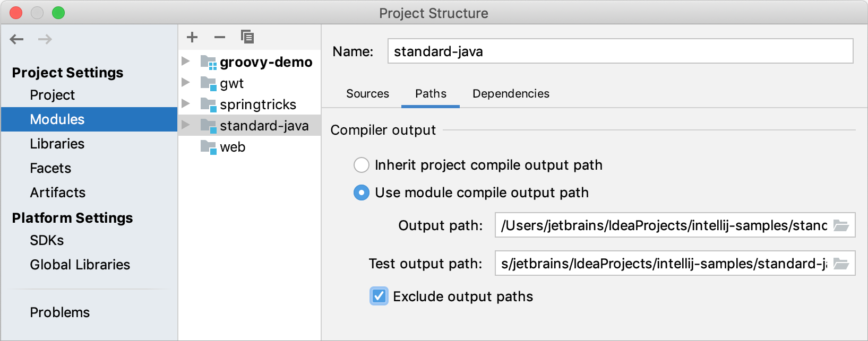Open Libraries under Project Settings
Image resolution: width=868 pixels, height=341 pixels.
57,143
